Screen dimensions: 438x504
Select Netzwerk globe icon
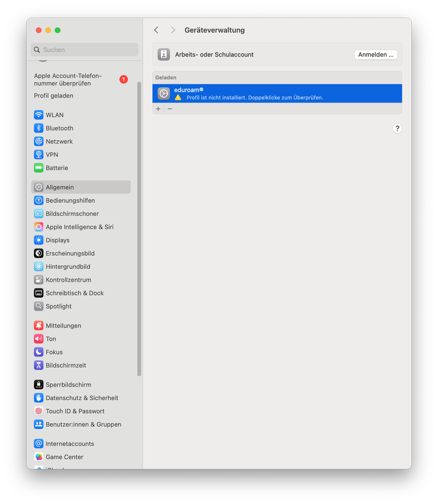38,141
